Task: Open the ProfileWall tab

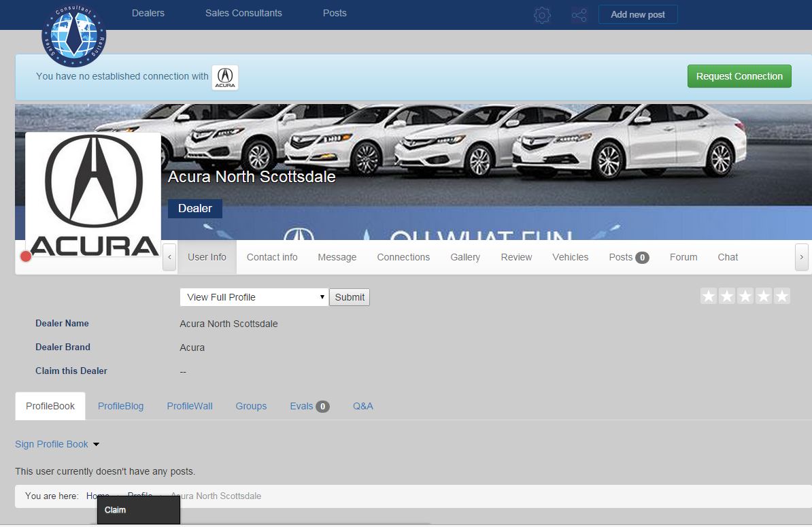Action: pyautogui.click(x=190, y=407)
